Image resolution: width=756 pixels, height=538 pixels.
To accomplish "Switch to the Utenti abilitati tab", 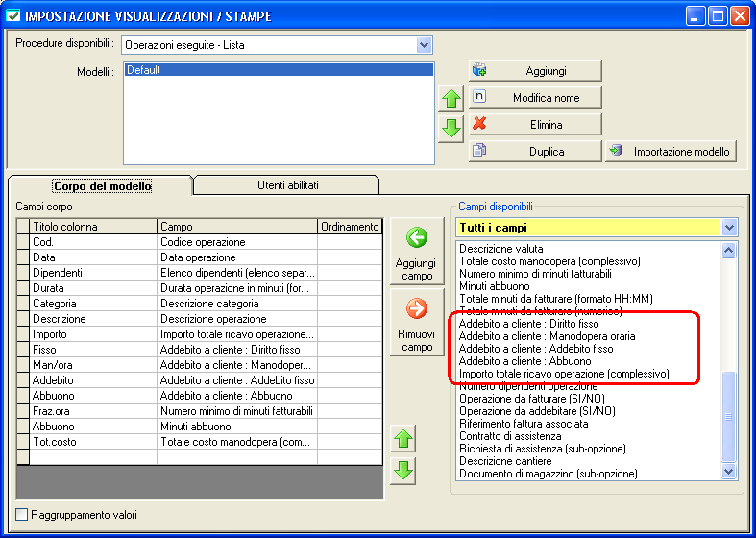I will click(x=288, y=185).
